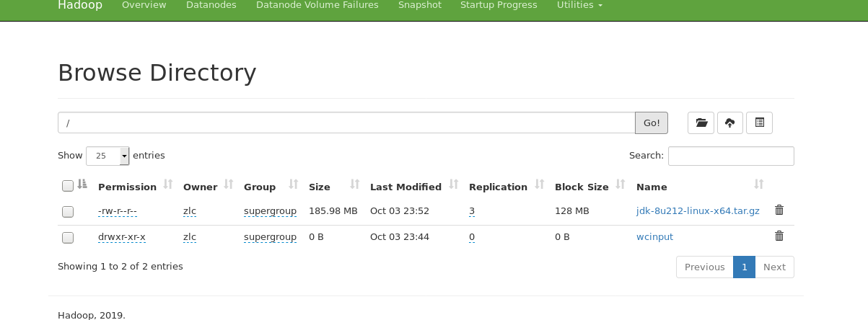This screenshot has height=320, width=868.
Task: Select page 1 in pagination
Action: pyautogui.click(x=744, y=267)
